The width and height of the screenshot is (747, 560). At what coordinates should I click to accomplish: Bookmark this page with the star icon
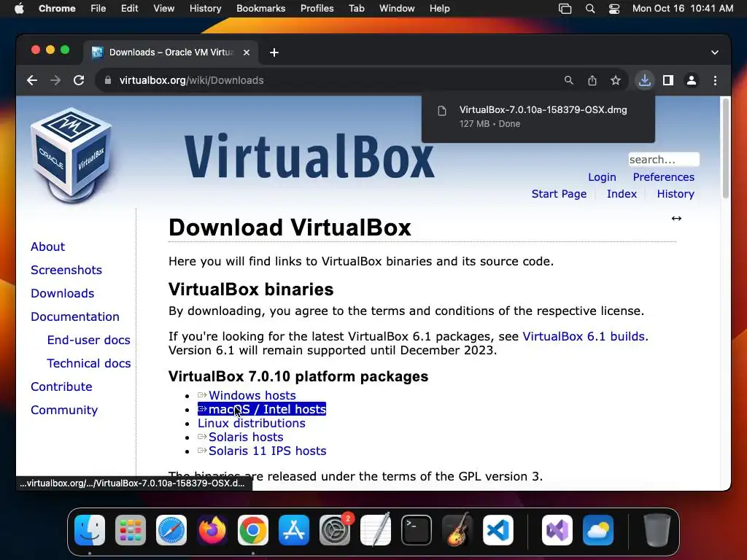tap(616, 80)
